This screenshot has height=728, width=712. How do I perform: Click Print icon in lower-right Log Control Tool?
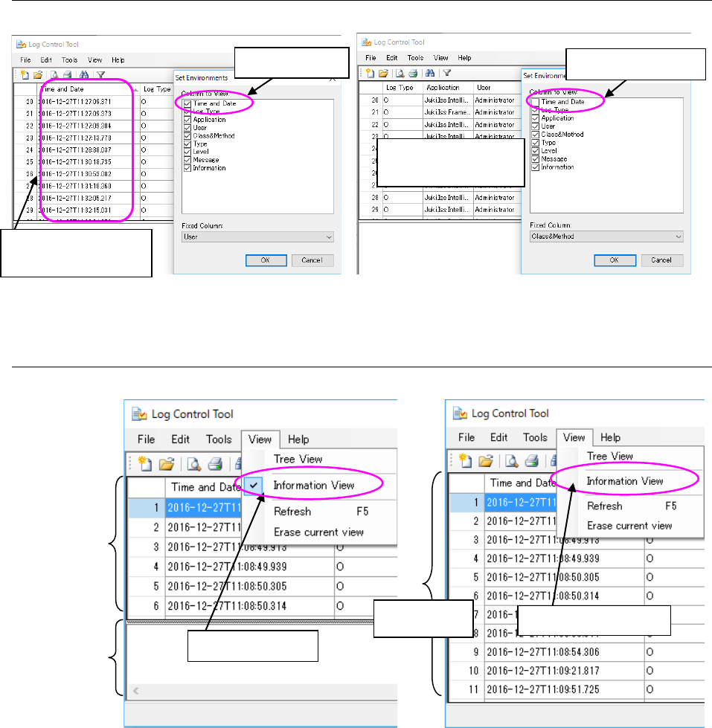coord(532,460)
